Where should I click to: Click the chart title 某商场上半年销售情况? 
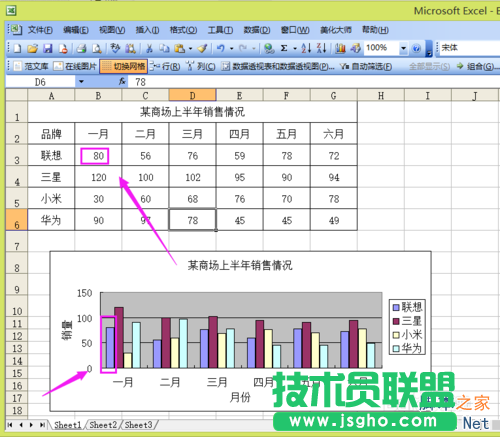[240, 265]
